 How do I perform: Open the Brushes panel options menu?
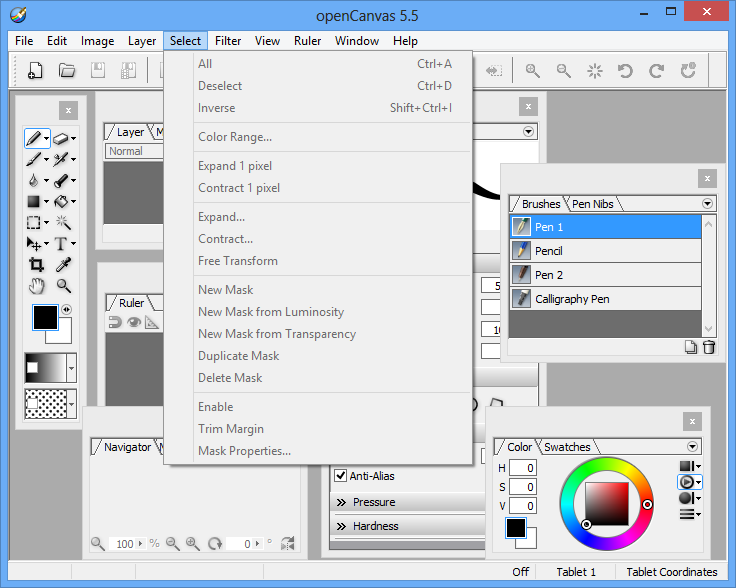(x=707, y=204)
